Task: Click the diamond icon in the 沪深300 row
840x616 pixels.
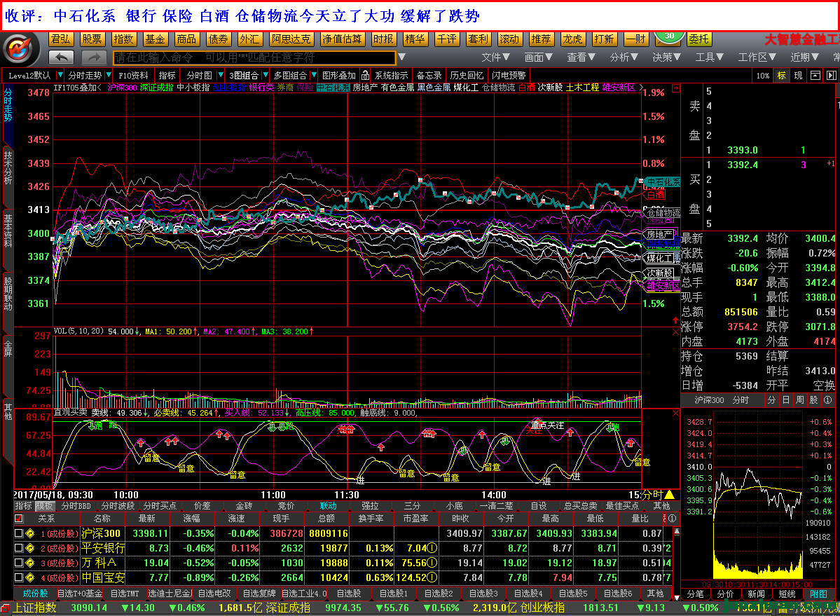Action: point(31,533)
